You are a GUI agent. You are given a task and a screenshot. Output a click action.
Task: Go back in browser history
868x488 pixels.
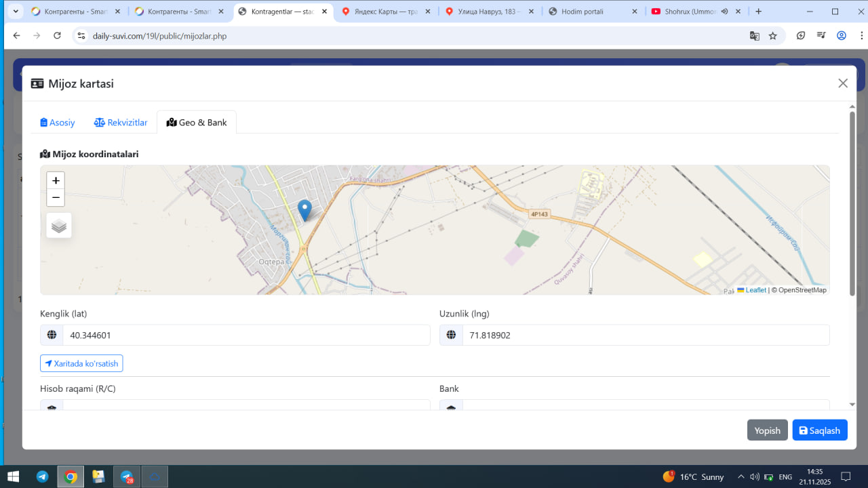point(16,36)
